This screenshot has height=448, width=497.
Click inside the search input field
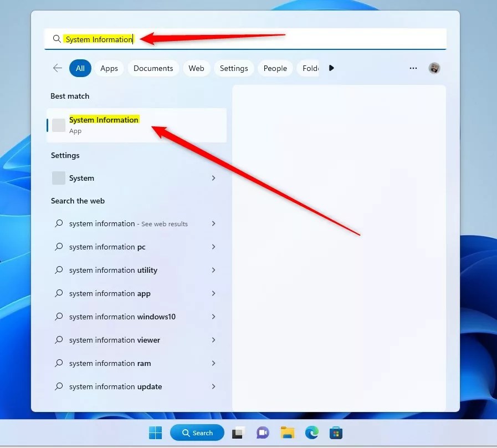click(x=222, y=39)
